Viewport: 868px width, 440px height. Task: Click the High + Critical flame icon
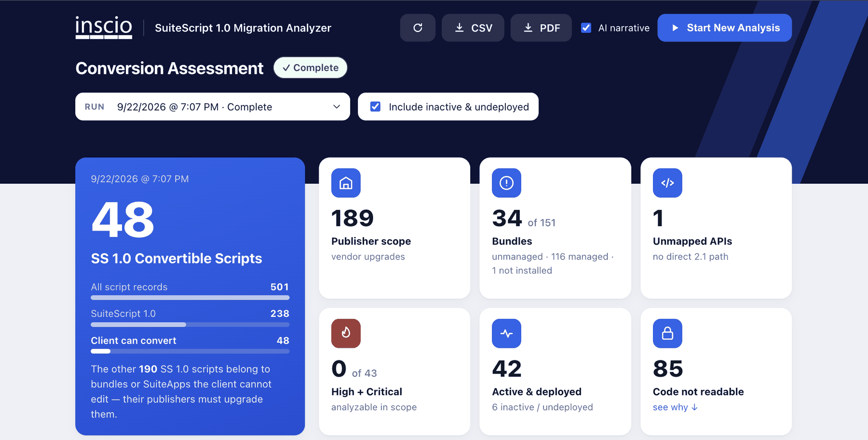346,333
